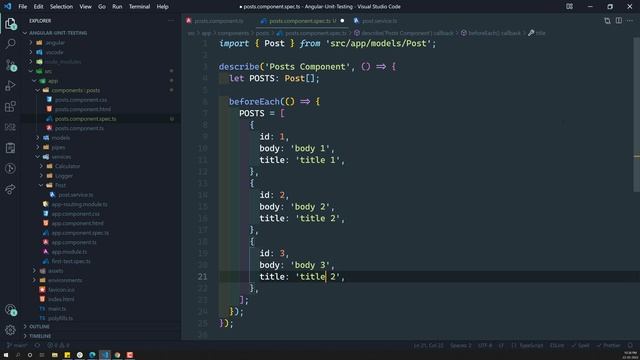Open the Manage gear icon

point(11,330)
